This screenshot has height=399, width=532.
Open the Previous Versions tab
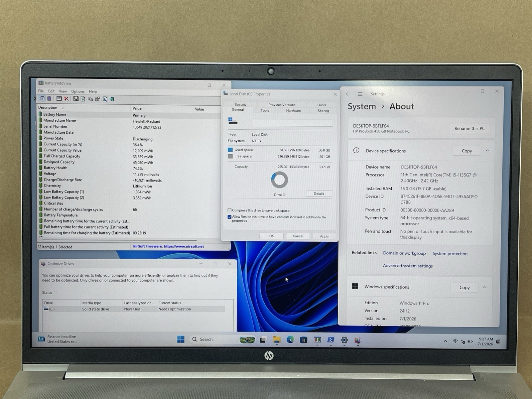coord(282,105)
